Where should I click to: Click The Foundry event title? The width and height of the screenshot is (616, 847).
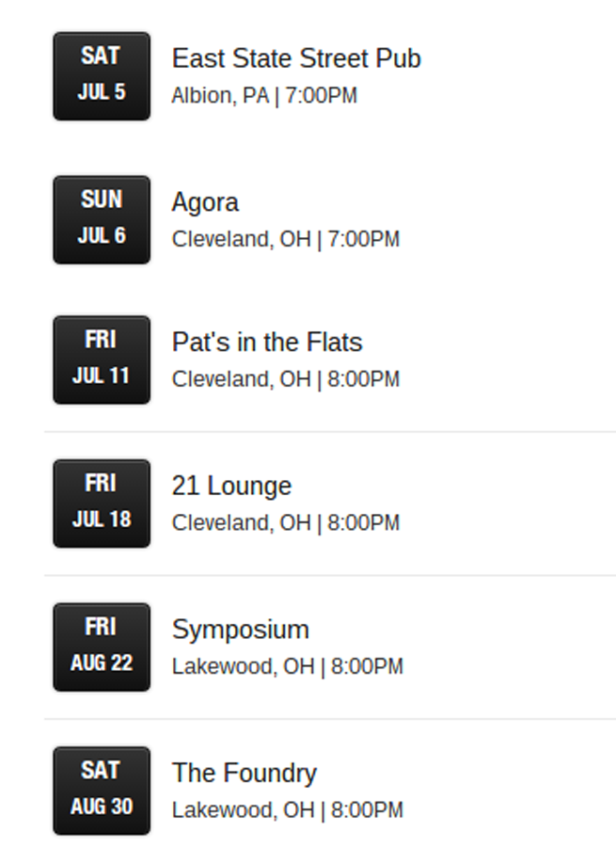pos(244,774)
